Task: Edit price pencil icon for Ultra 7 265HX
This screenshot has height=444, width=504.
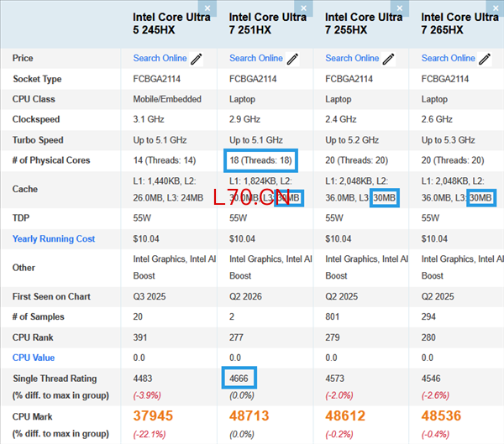Action: 485,59
